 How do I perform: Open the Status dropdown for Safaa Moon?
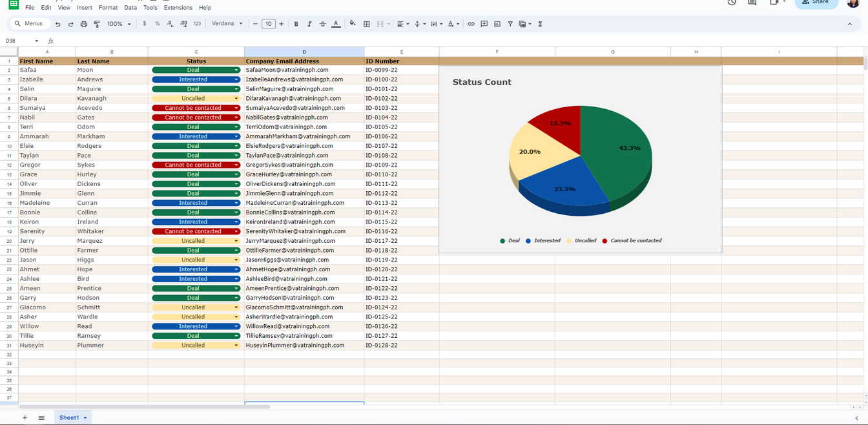point(236,70)
